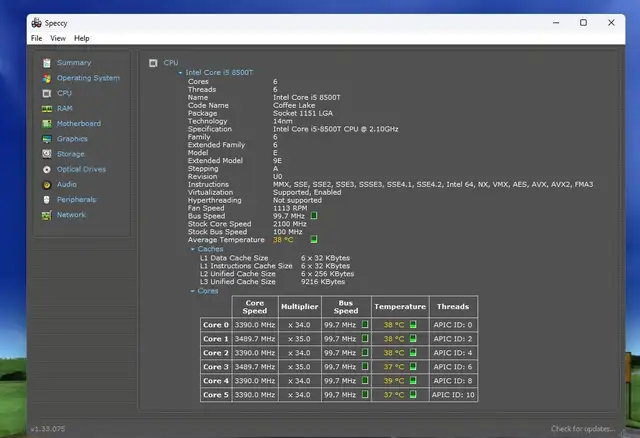Click the Core Speed column header

[255, 307]
